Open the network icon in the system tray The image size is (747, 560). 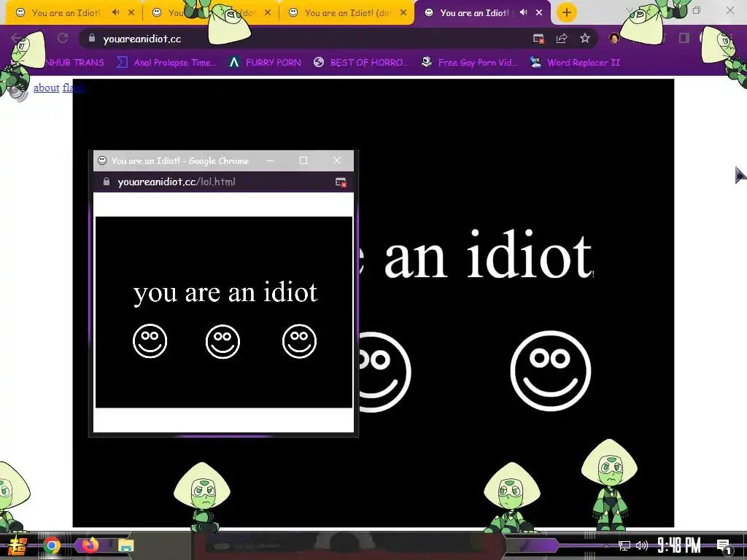pos(624,545)
